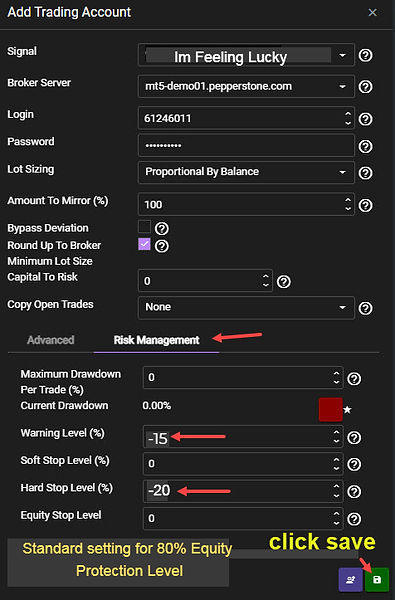Image resolution: width=395 pixels, height=600 pixels.
Task: Open help icon next to Signal
Action: [366, 55]
